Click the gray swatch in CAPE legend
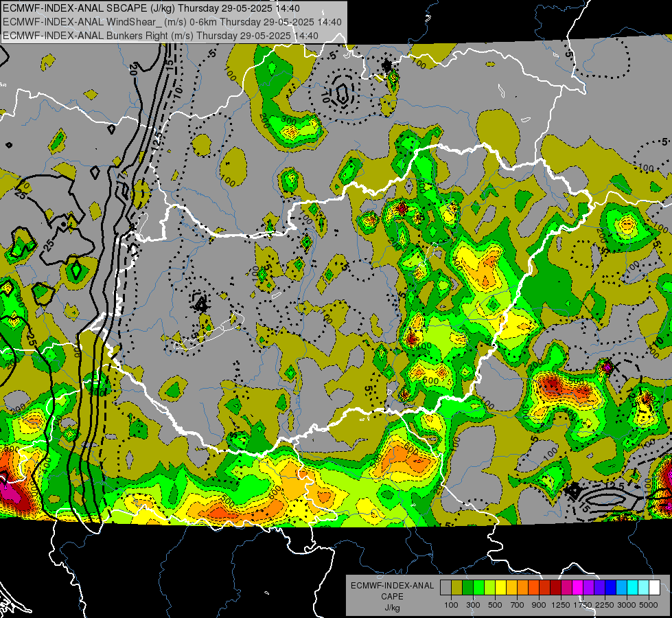The height and width of the screenshot is (618, 672). [445, 588]
